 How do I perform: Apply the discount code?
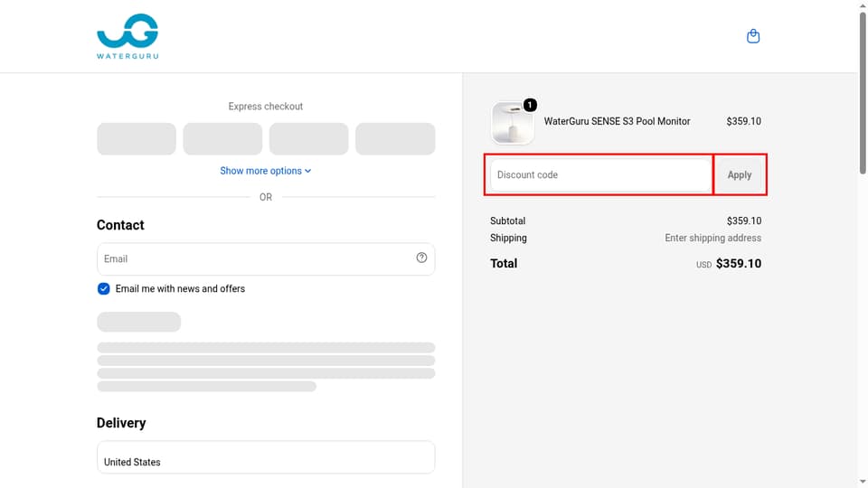click(x=739, y=174)
